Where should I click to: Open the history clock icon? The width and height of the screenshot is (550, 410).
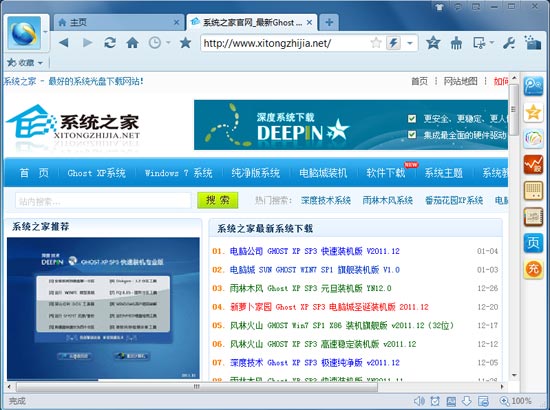pos(155,43)
